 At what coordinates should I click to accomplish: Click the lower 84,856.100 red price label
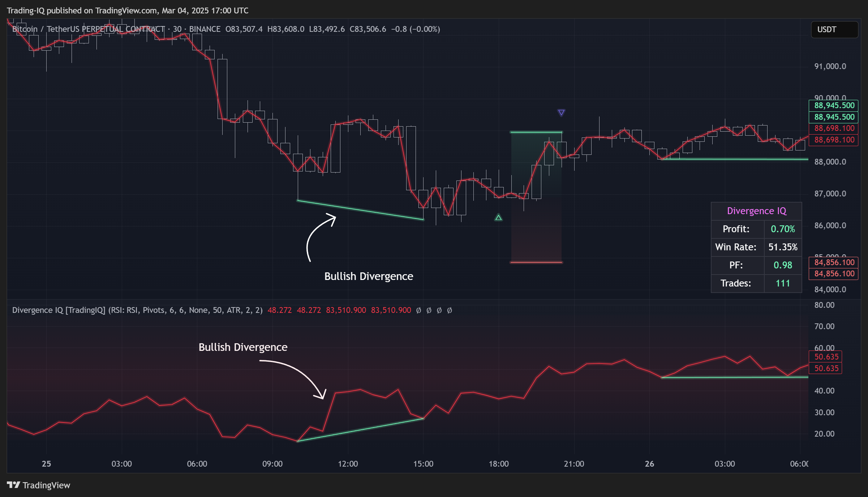tap(834, 274)
